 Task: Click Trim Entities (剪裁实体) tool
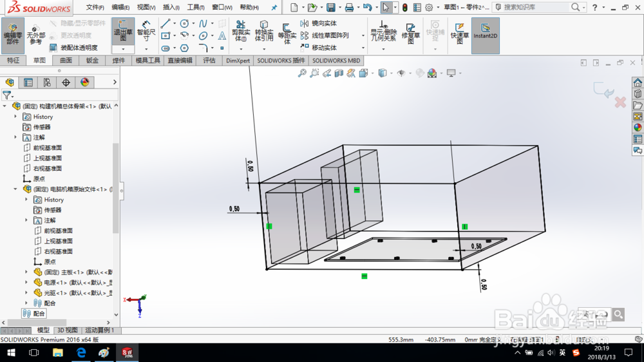tap(241, 31)
